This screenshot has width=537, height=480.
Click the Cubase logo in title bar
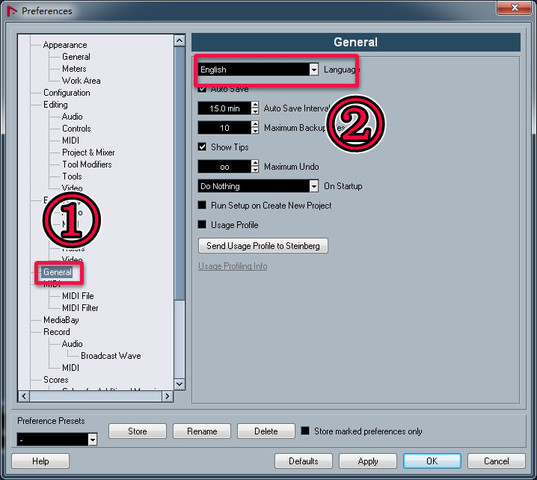click(11, 11)
